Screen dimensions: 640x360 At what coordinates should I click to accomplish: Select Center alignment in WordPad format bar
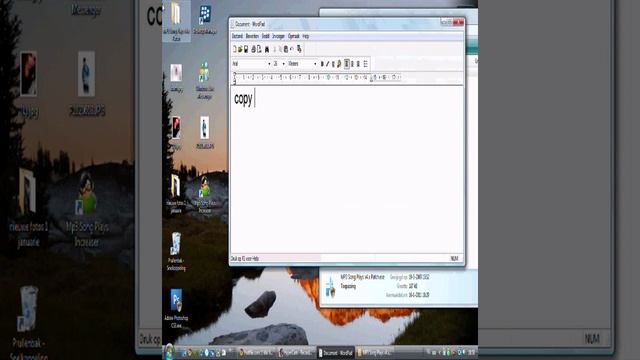(353, 64)
